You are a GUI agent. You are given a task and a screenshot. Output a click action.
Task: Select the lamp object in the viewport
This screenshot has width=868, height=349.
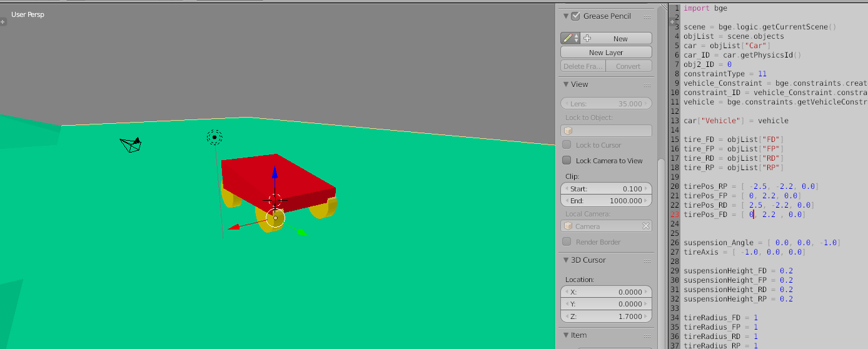point(214,137)
